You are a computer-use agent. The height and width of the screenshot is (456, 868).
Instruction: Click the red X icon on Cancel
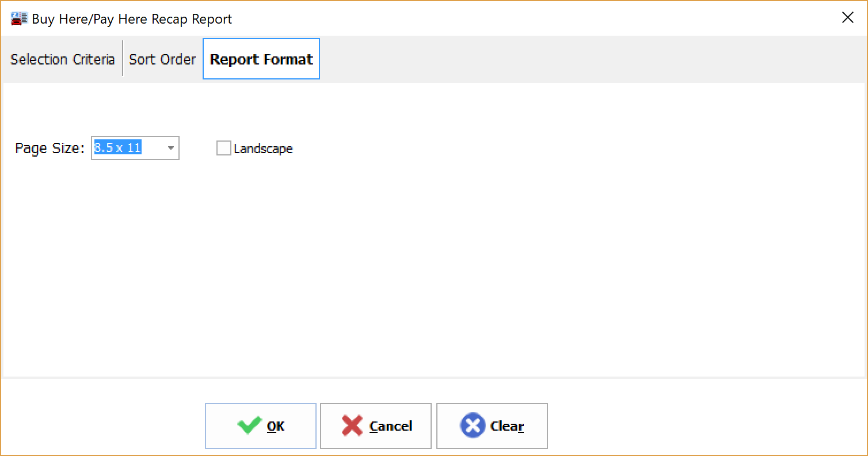[352, 426]
